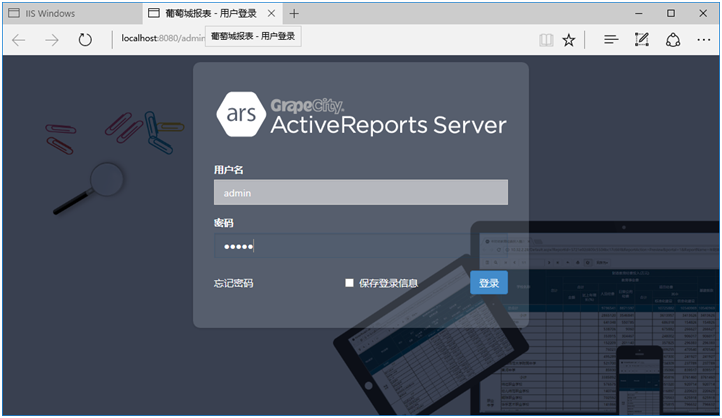
Task: Make a web note with pen icon
Action: click(641, 40)
